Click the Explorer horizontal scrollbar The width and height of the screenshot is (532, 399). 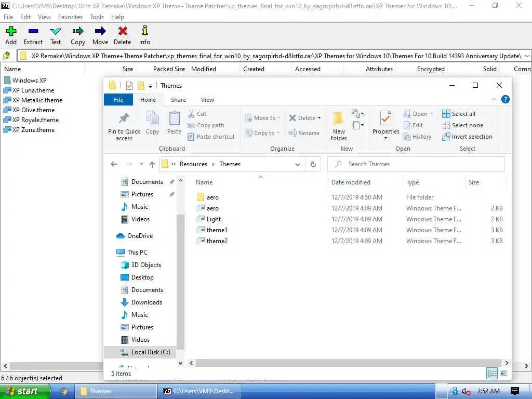(349, 363)
